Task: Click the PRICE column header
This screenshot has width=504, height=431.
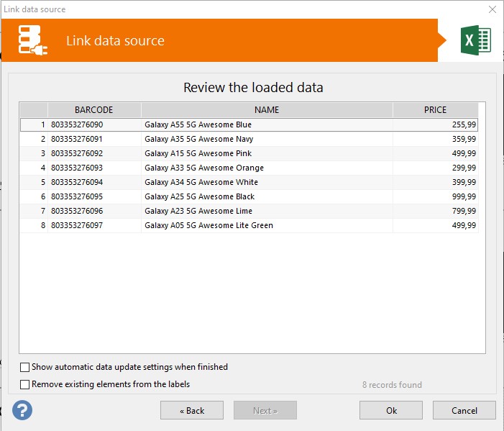Action: pos(435,110)
